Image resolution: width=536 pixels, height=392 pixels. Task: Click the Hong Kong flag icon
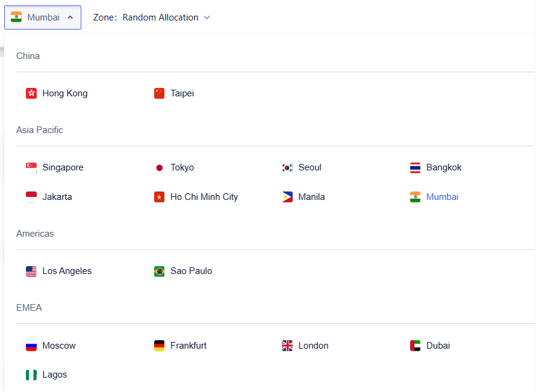[x=31, y=93]
